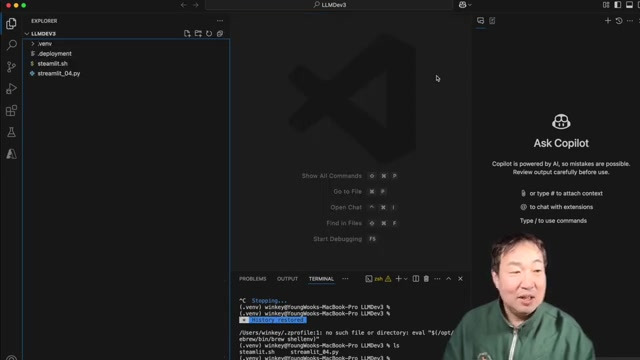Open the Search view in activity bar
Image resolution: width=640 pixels, height=360 pixels.
coord(11,45)
